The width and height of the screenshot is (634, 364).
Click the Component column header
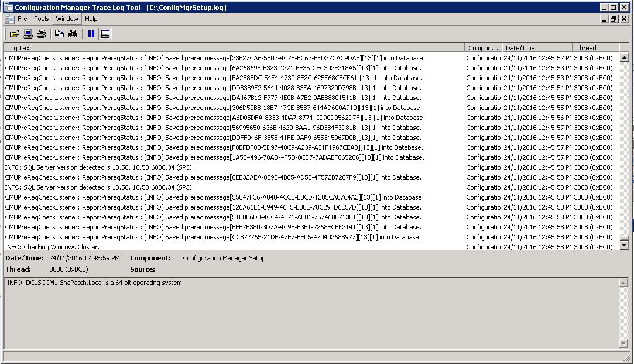click(x=483, y=47)
